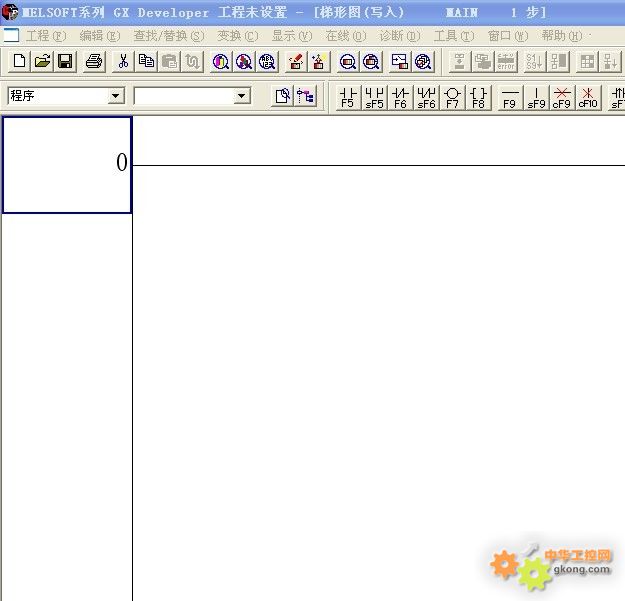Open the 工程(F) menu
This screenshot has height=601, width=625.
tap(46, 36)
